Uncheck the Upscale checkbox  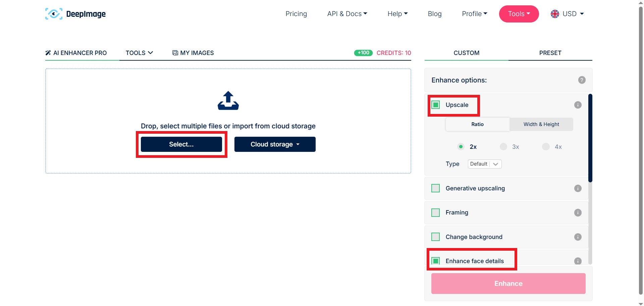(x=436, y=105)
